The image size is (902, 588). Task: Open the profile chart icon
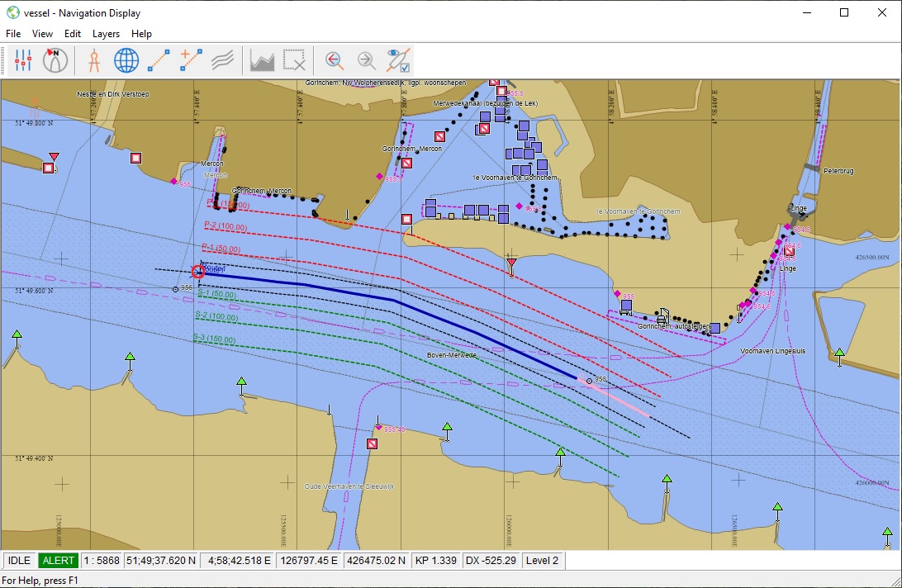[262, 60]
